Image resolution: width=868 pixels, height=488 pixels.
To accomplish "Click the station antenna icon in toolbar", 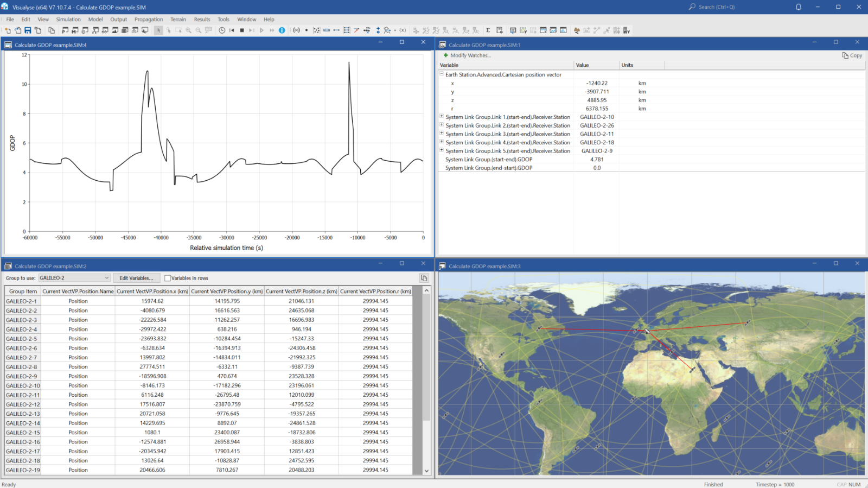I will click(296, 30).
